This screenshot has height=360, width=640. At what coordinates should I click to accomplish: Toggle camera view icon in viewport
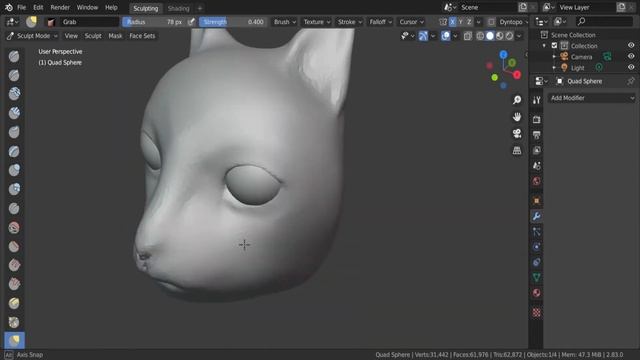pos(517,134)
